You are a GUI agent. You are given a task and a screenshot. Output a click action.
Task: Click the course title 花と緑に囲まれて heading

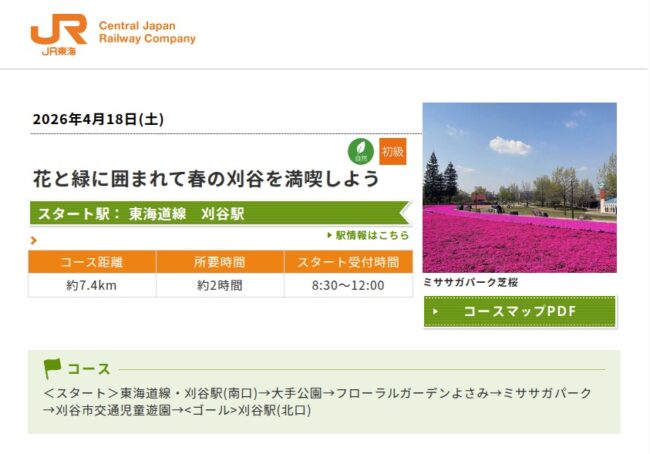pos(206,180)
